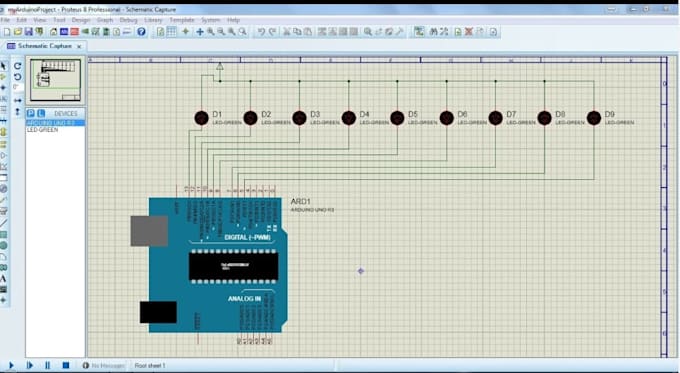This screenshot has height=373, width=680.
Task: Select ARDUINO UNO R3 in devices list
Action: point(56,123)
